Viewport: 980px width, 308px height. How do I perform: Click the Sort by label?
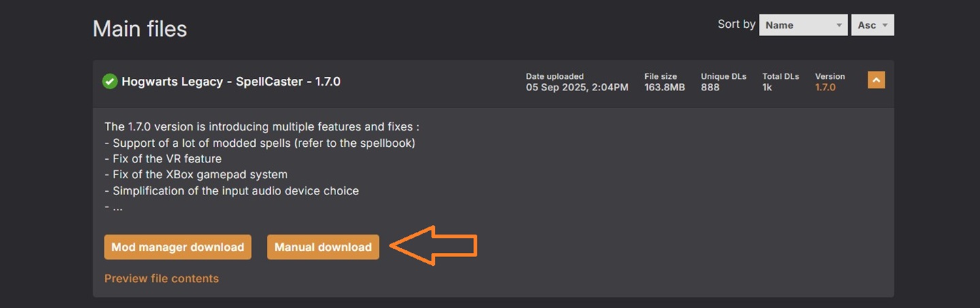pos(736,24)
